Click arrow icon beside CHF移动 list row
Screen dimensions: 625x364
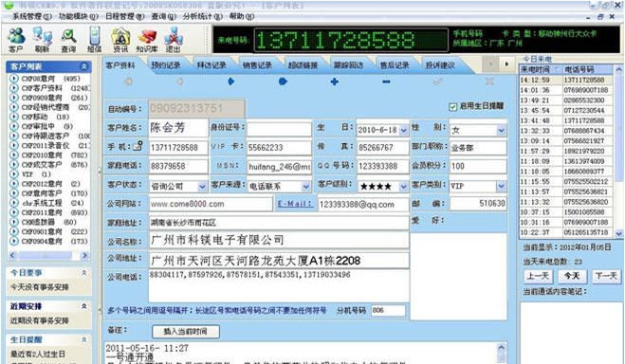[14, 117]
